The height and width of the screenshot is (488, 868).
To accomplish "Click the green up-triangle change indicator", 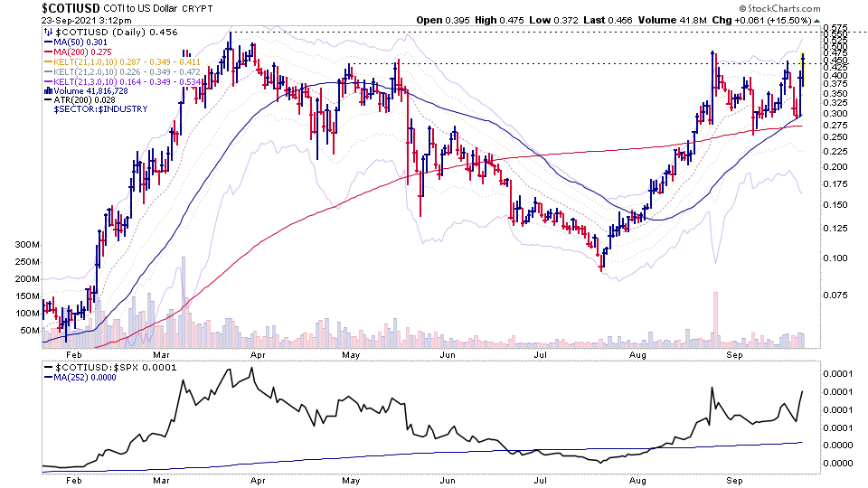I will pyautogui.click(x=816, y=21).
